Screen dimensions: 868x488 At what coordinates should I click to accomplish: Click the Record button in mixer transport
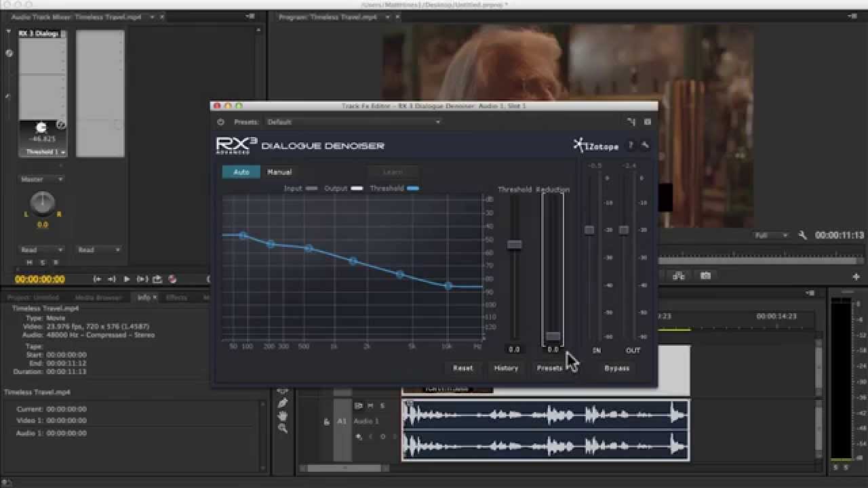[x=172, y=279]
